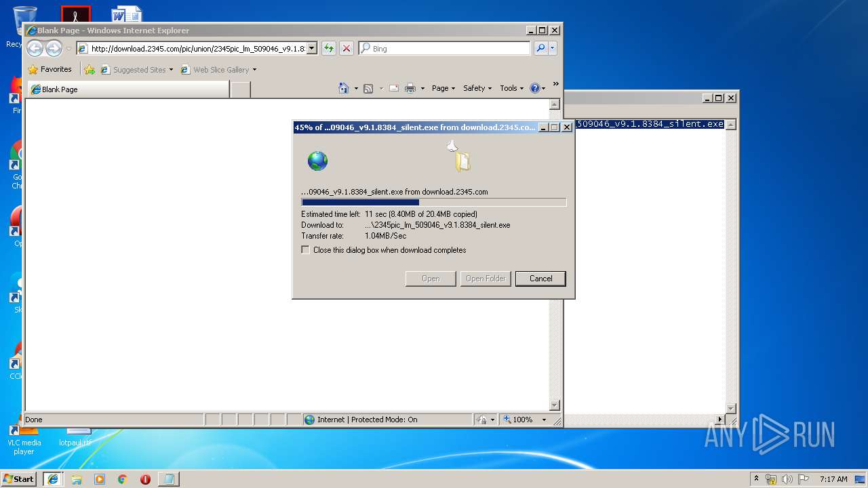Image resolution: width=868 pixels, height=488 pixels.
Task: Open the VLC media player desktop shortcut
Action: (23, 437)
